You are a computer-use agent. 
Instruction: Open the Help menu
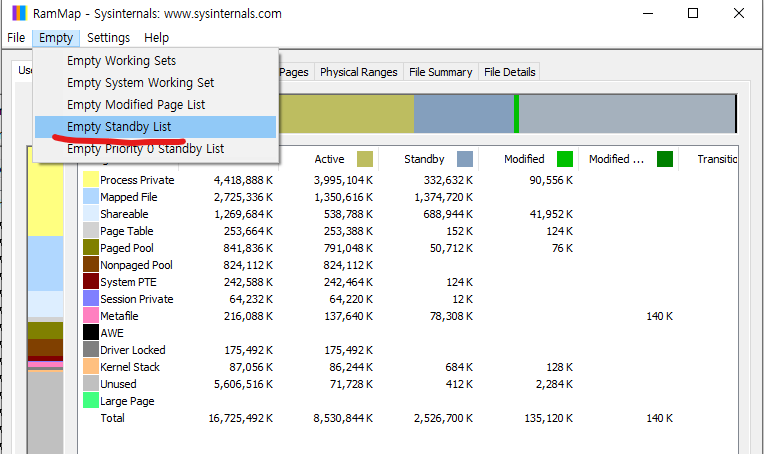[156, 37]
